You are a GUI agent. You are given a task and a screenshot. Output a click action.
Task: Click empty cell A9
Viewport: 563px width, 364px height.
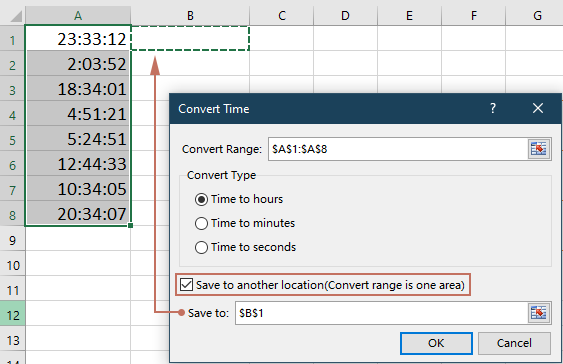tap(78, 238)
